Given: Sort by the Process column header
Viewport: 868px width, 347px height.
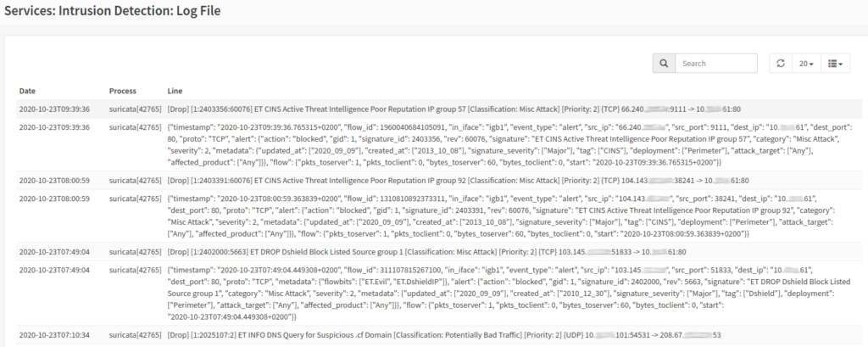Looking at the screenshot, I should [x=122, y=90].
